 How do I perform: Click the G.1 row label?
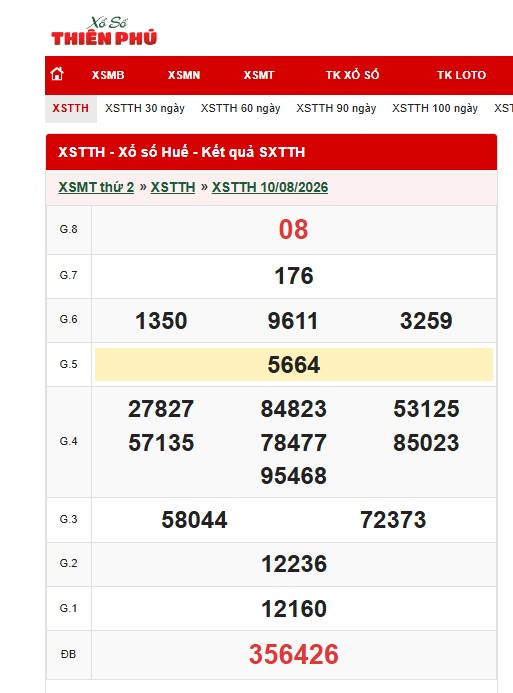tap(68, 609)
